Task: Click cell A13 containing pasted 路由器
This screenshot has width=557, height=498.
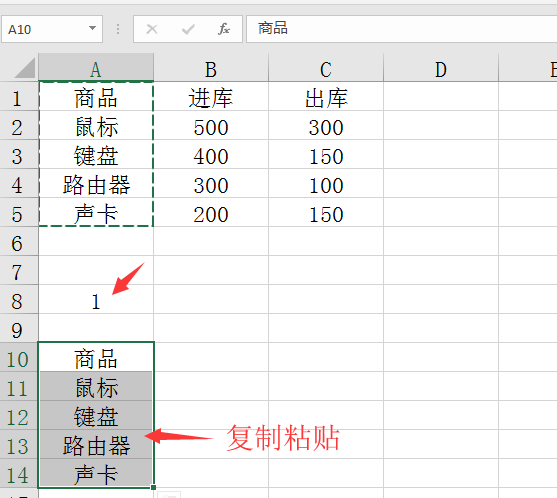Action: [96, 445]
